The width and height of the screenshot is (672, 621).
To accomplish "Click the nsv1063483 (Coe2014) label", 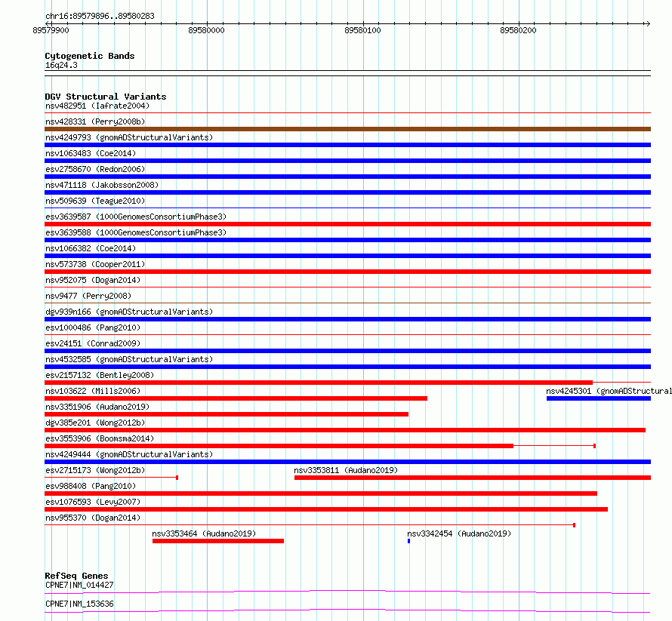I will 91,153.
